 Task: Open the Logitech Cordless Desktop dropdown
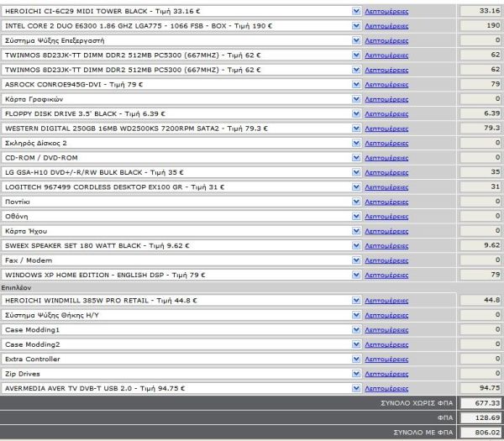[x=356, y=187]
